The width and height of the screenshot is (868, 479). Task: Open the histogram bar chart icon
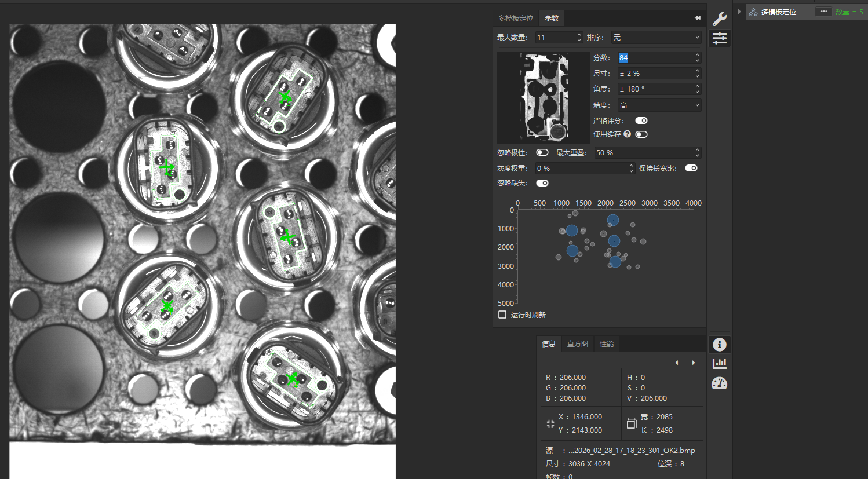(719, 363)
